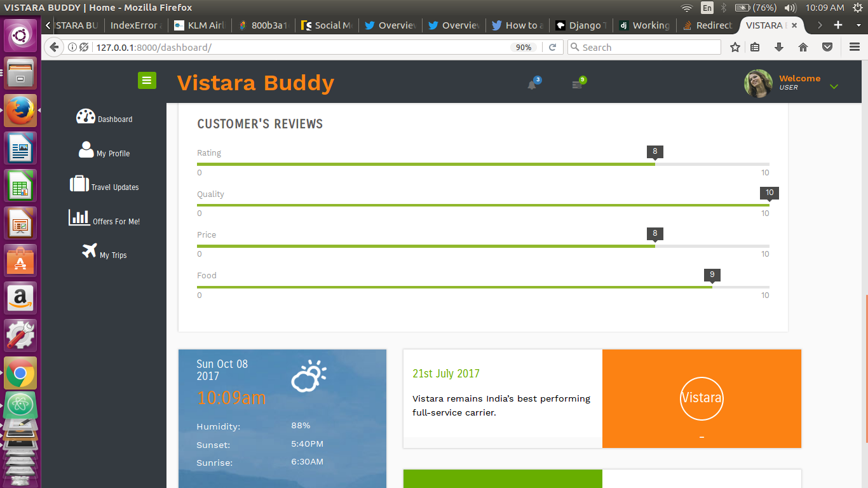Toggle the green sidebar hamburger button
This screenshot has width=868, height=488.
147,80
